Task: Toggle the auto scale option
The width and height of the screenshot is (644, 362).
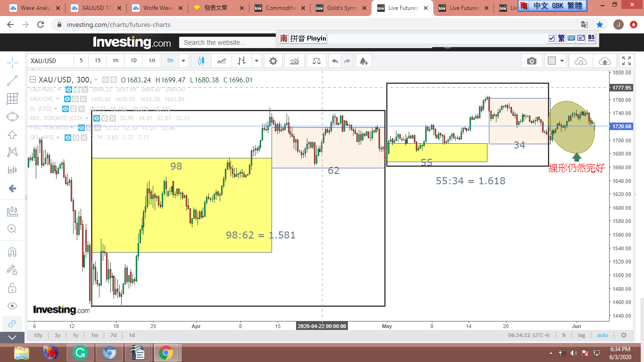Action: 603,335
